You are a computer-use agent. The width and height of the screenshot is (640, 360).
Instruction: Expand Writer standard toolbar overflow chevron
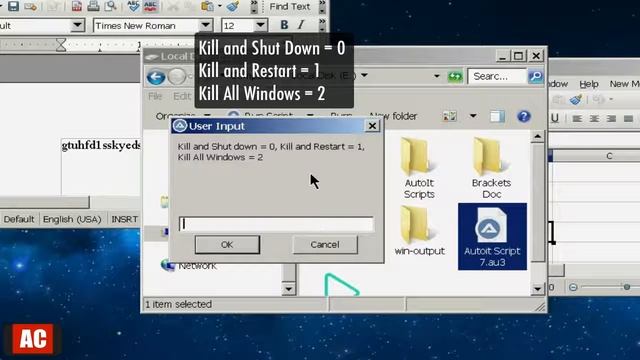(254, 6)
